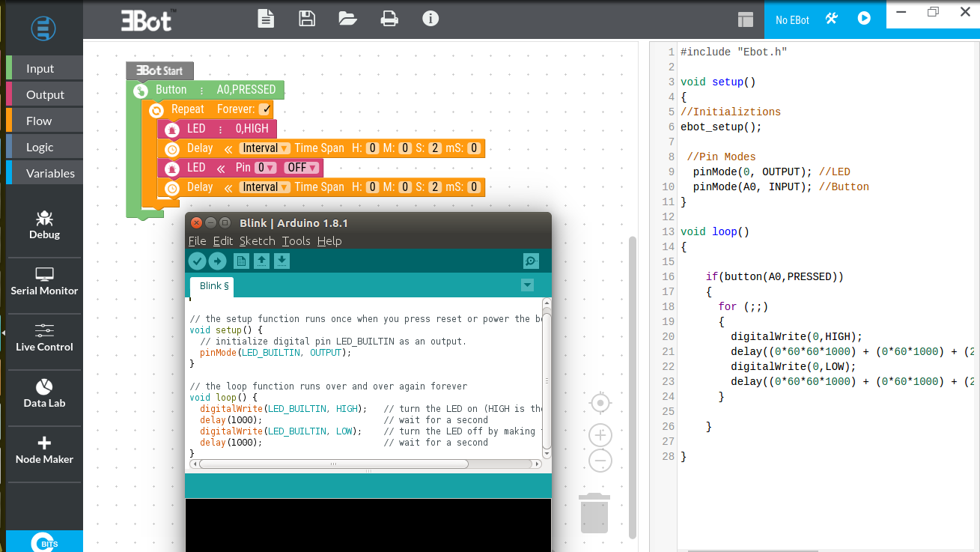The width and height of the screenshot is (980, 552).
Task: Open the EBot wrench tools icon
Action: (x=832, y=19)
